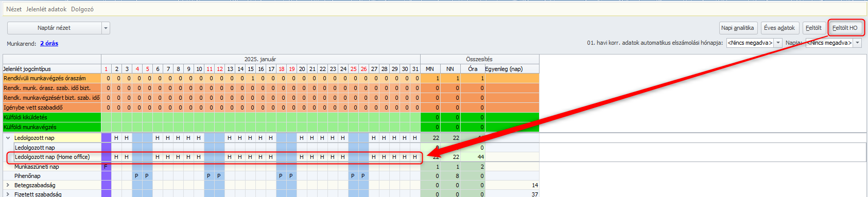The image size is (868, 197).
Task: Select the Munkaszüneti nap row label
Action: (x=37, y=167)
